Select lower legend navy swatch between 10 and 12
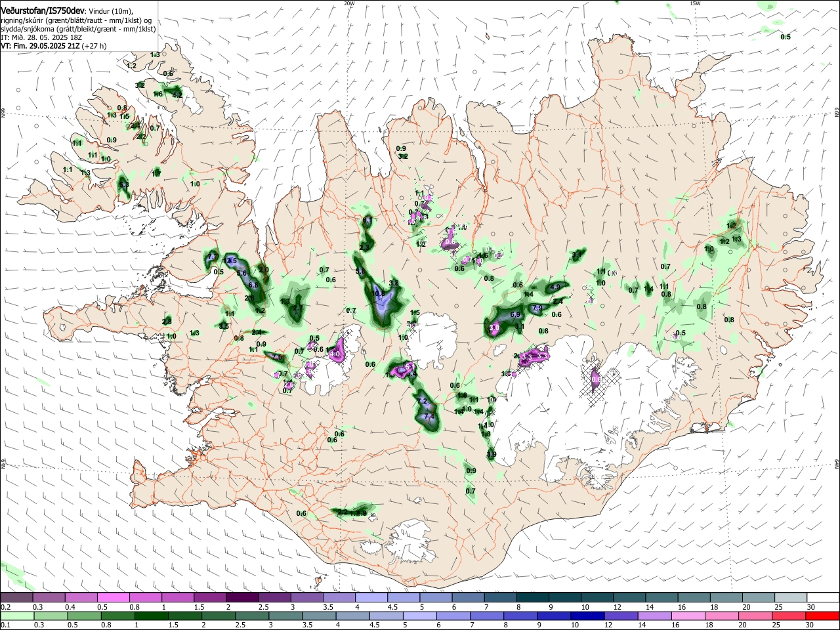This screenshot has height=630, width=840. pos(586,616)
